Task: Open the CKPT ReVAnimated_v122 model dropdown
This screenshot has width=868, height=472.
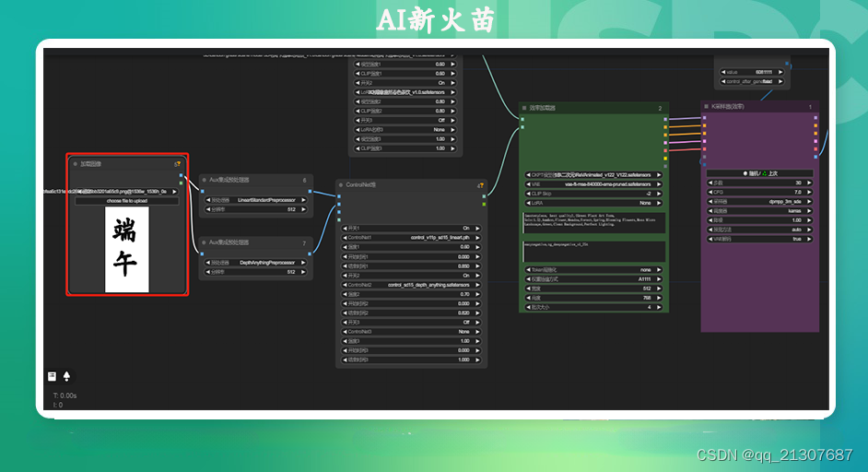Action: click(x=593, y=175)
